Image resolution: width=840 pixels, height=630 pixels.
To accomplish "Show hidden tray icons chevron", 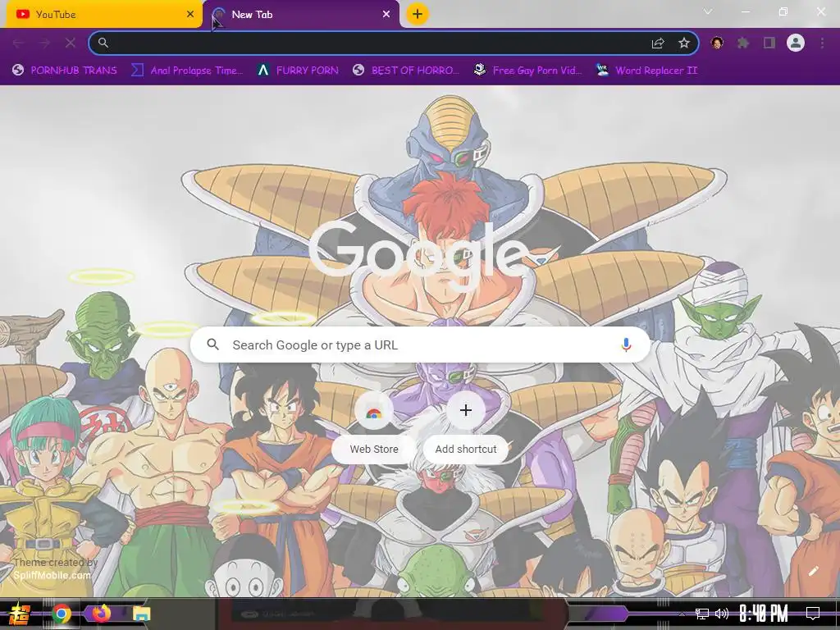I will [x=682, y=614].
